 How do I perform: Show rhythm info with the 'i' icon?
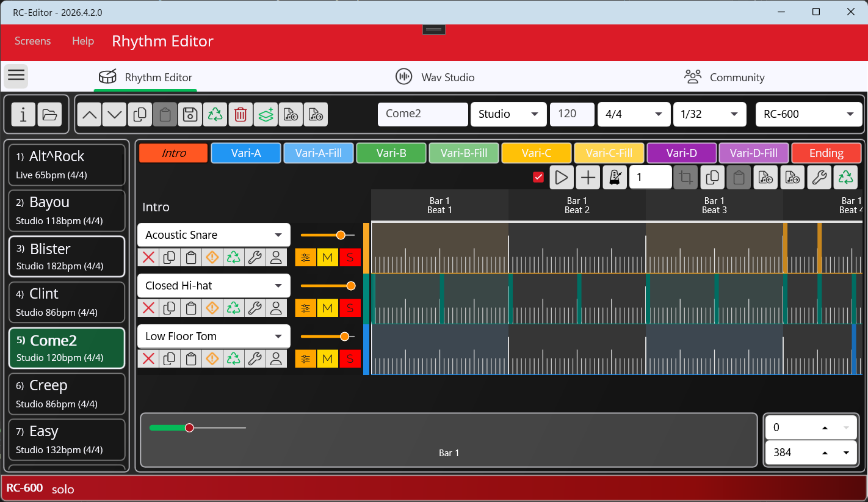(23, 114)
